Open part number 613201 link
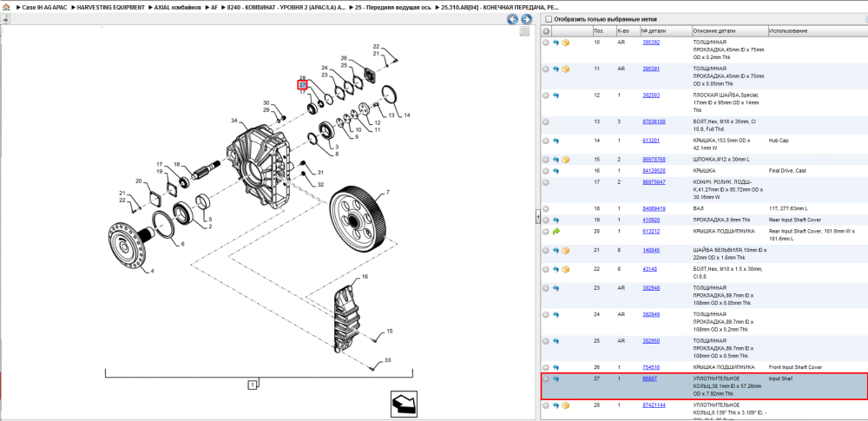Screen dimensions: 868x421 pyautogui.click(x=651, y=141)
